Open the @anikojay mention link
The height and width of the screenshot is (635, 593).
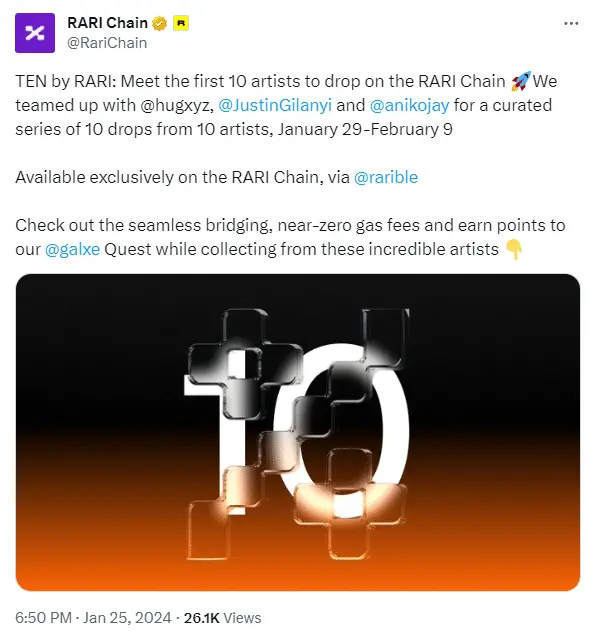(410, 105)
